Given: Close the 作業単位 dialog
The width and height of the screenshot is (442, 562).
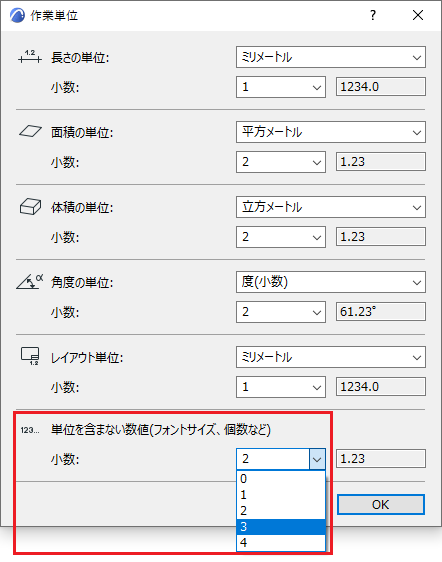Looking at the screenshot, I should (418, 15).
